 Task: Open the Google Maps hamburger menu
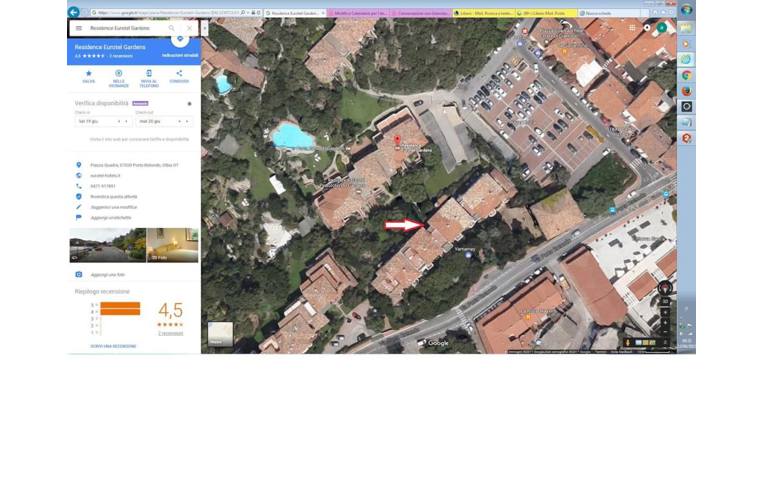pos(79,28)
